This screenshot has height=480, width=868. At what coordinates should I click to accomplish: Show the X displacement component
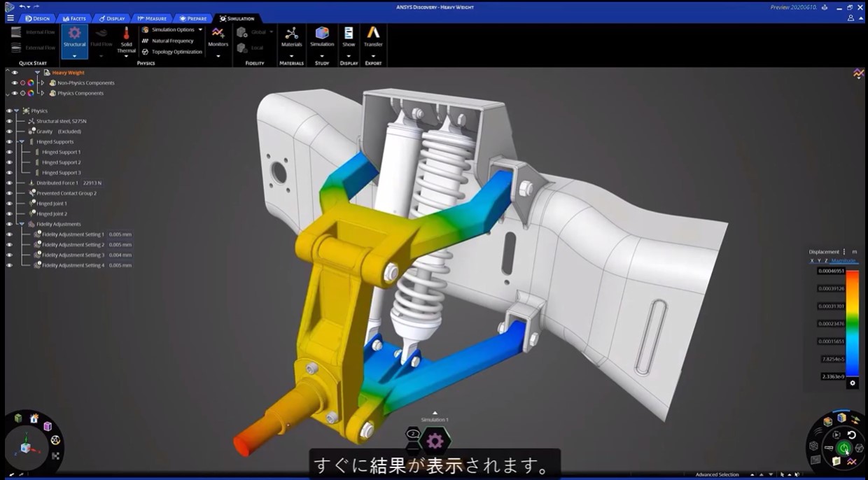(812, 261)
